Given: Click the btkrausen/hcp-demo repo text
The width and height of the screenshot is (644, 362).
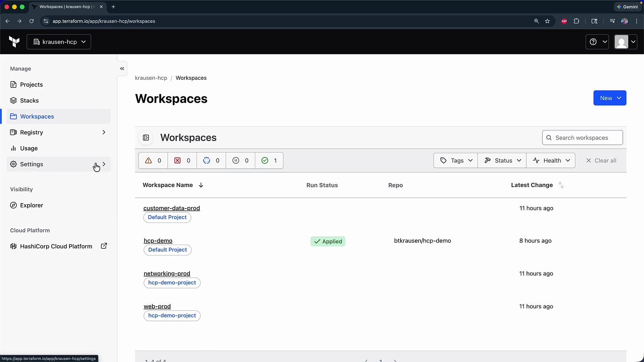Looking at the screenshot, I should pos(422,241).
